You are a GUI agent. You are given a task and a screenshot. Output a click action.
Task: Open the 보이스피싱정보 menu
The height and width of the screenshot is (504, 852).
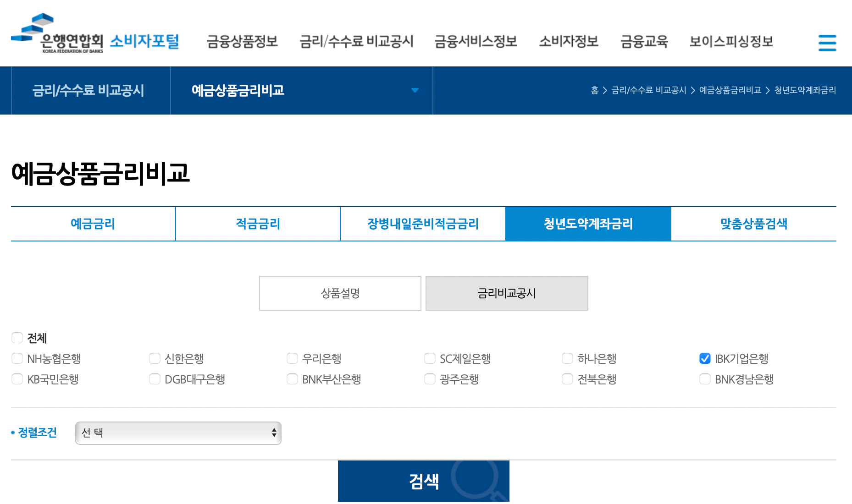click(731, 41)
